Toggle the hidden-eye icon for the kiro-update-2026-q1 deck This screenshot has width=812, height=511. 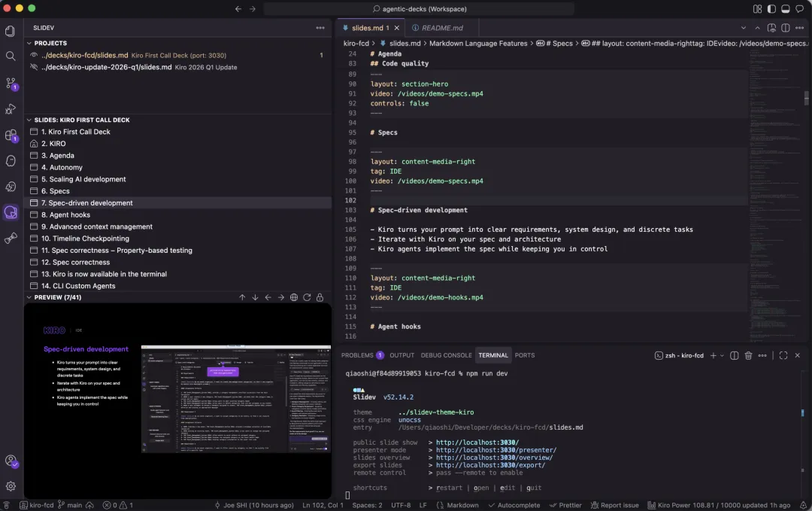34,67
